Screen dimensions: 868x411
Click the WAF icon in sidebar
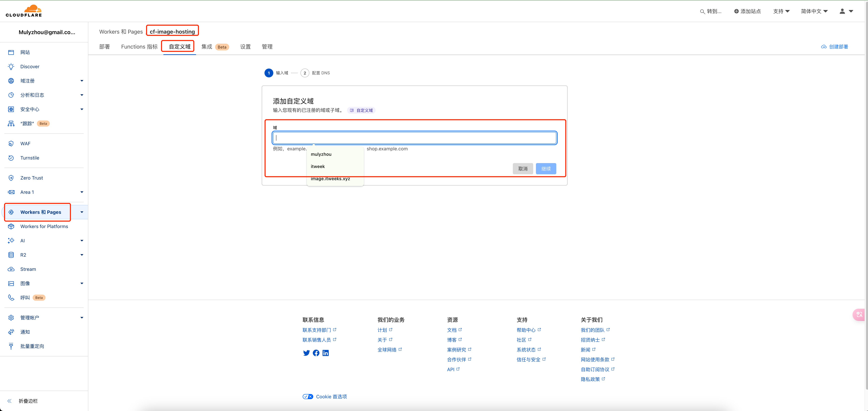[x=11, y=143]
